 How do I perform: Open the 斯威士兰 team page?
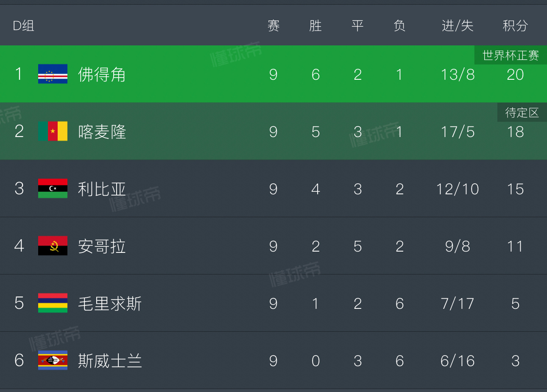(110, 361)
